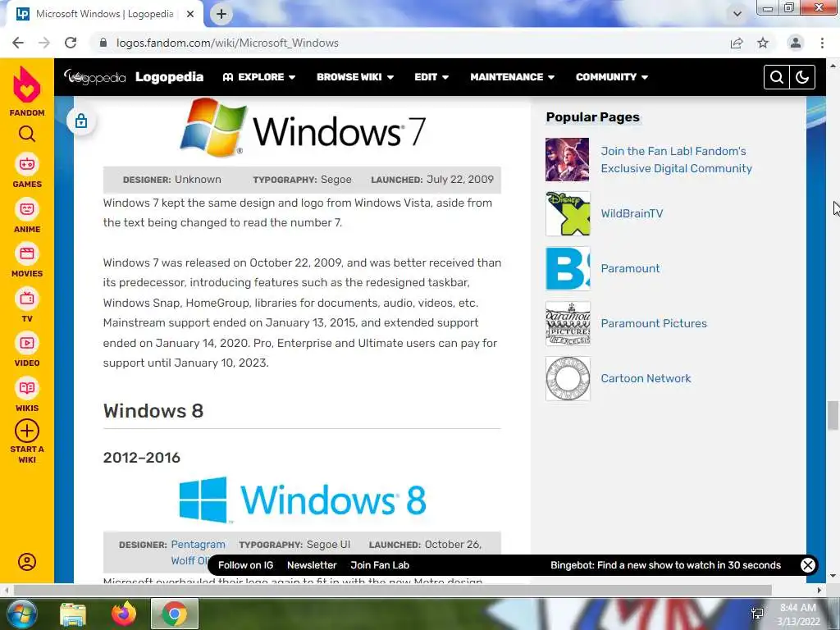Open the Pentagram designer link
This screenshot has width=840, height=630.
coord(199,545)
